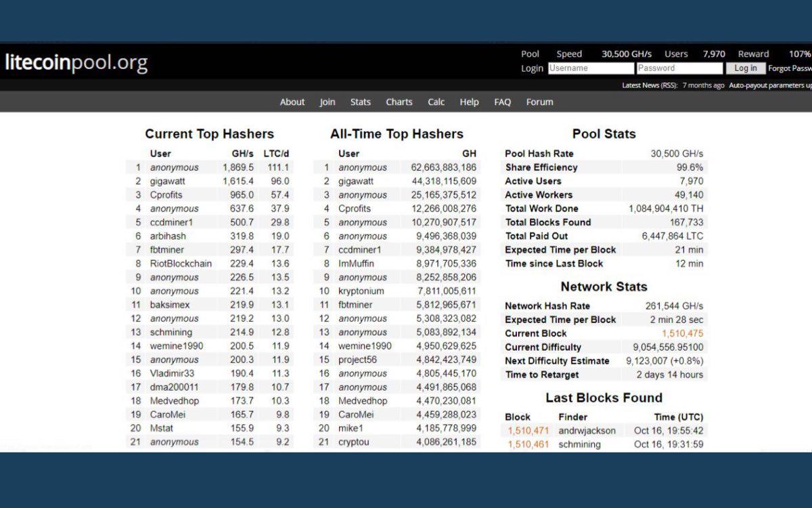This screenshot has height=508, width=812.
Task: Click the litecoinpool.org site logo
Action: pos(76,63)
